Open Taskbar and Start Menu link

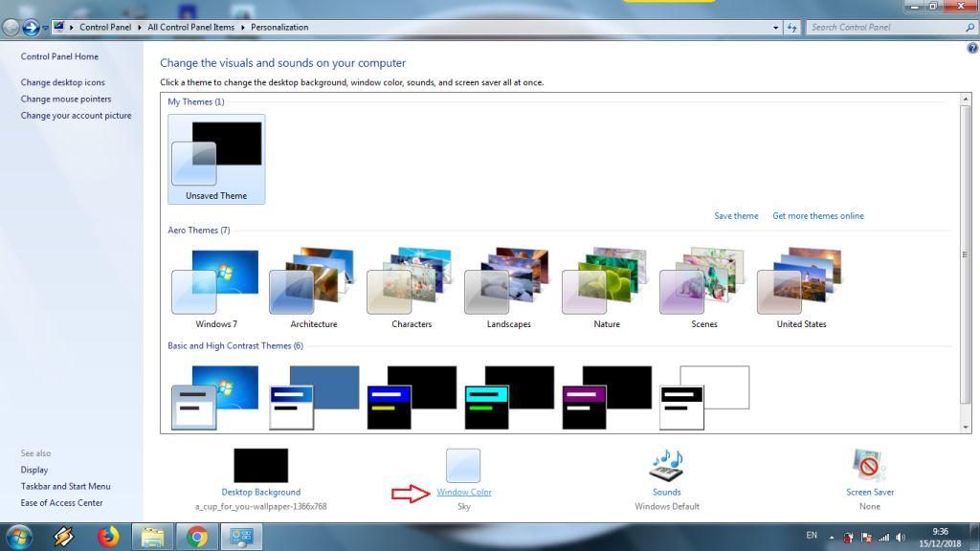coord(65,486)
